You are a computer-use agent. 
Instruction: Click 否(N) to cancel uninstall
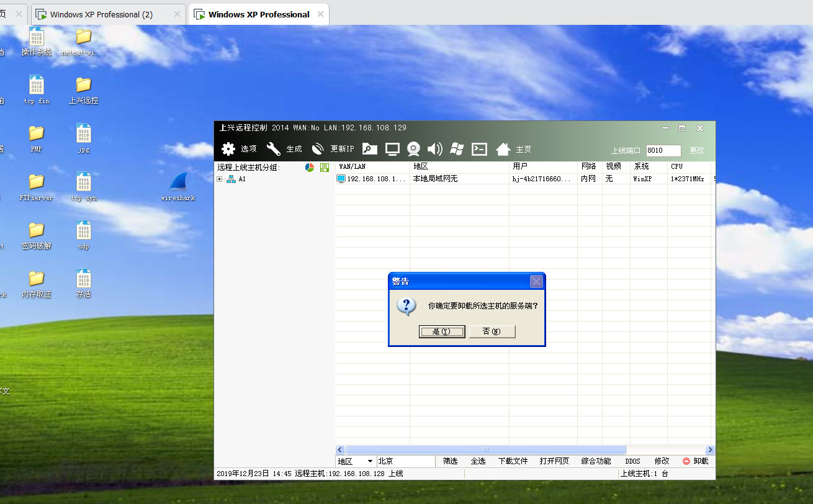tap(492, 331)
